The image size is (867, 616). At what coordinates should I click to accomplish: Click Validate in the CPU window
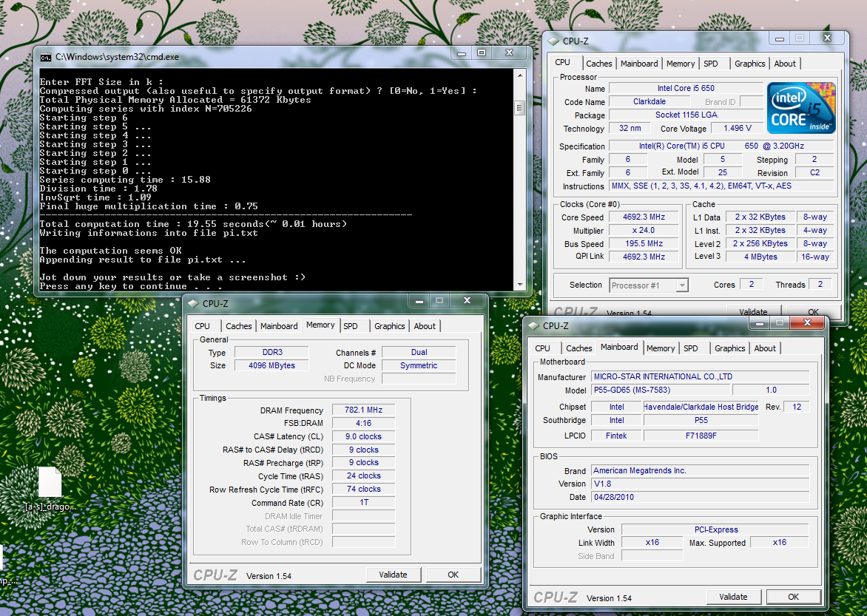pos(753,311)
